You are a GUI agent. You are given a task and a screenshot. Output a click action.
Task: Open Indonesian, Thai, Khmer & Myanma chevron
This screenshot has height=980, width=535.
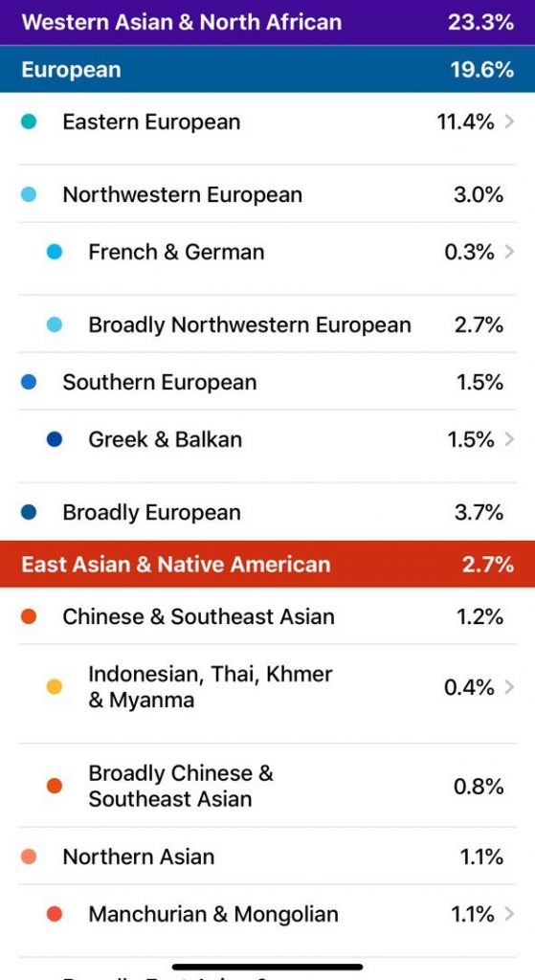(x=509, y=687)
